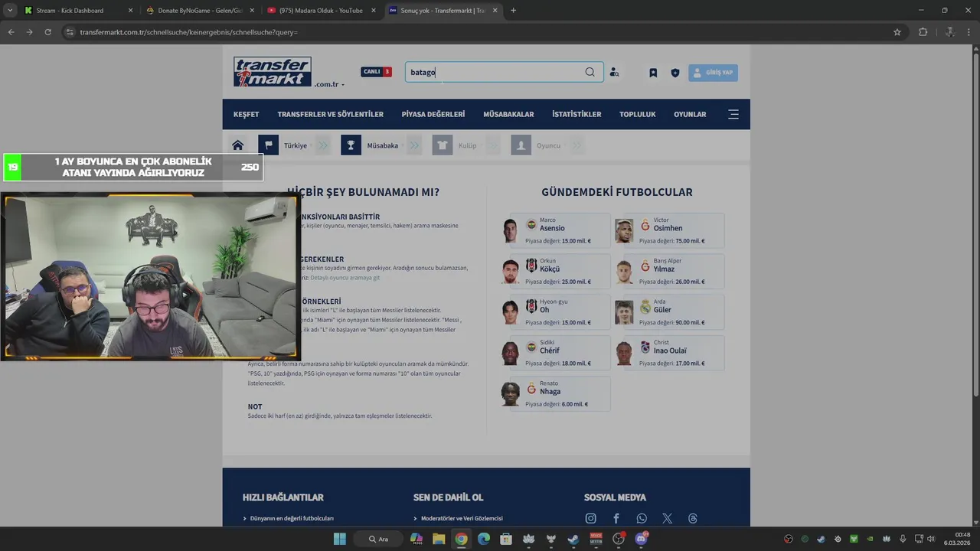Open detailed person search icon

point(614,73)
